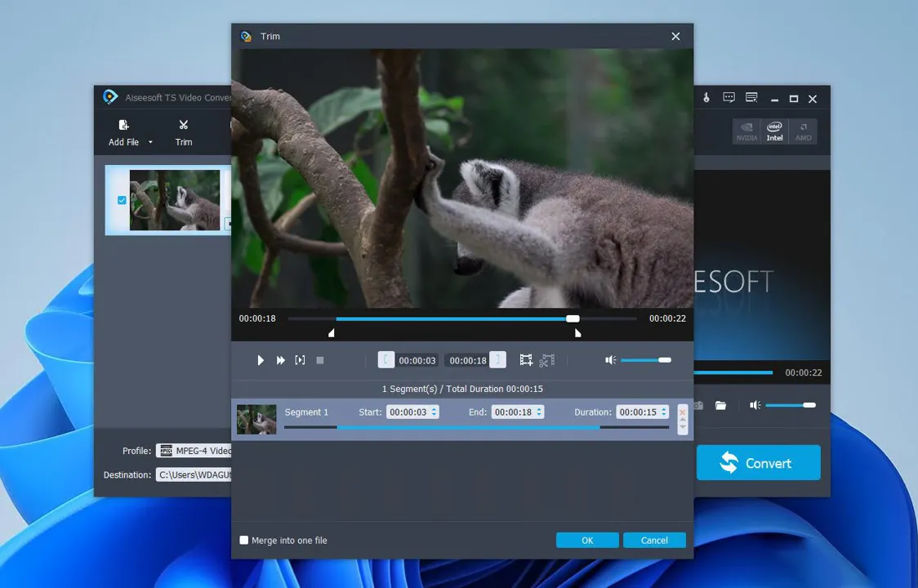Click main preview progress bar
Viewport: 918px width, 588px height.
(733, 372)
